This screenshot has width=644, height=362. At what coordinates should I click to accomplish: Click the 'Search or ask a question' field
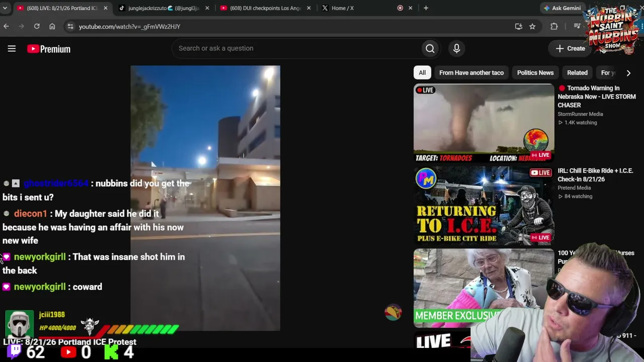point(297,48)
